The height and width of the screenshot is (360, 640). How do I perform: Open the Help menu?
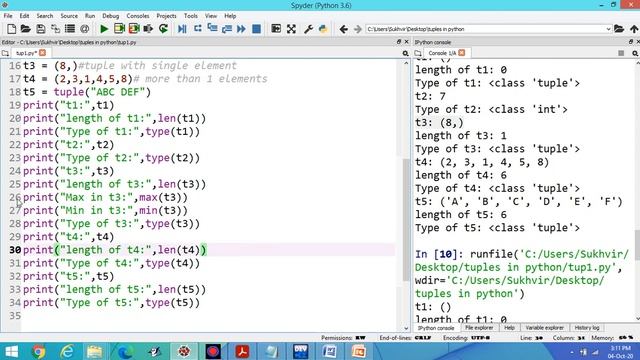pos(230,16)
